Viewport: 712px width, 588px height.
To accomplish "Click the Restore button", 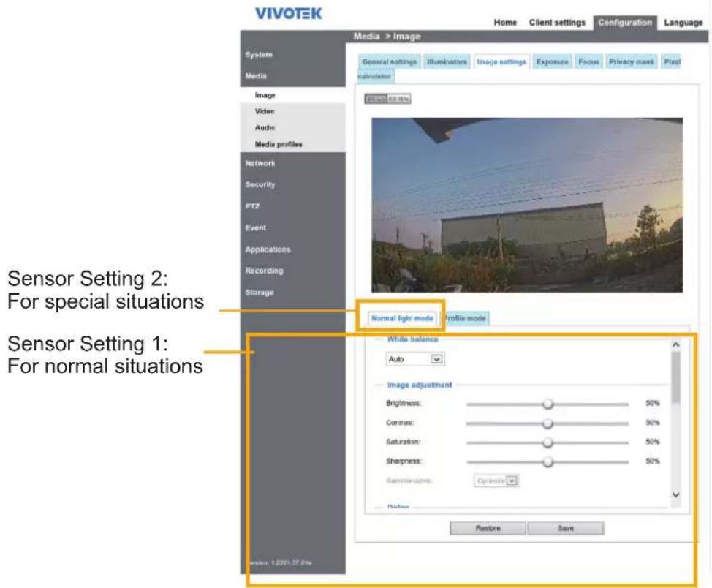I will 488,528.
